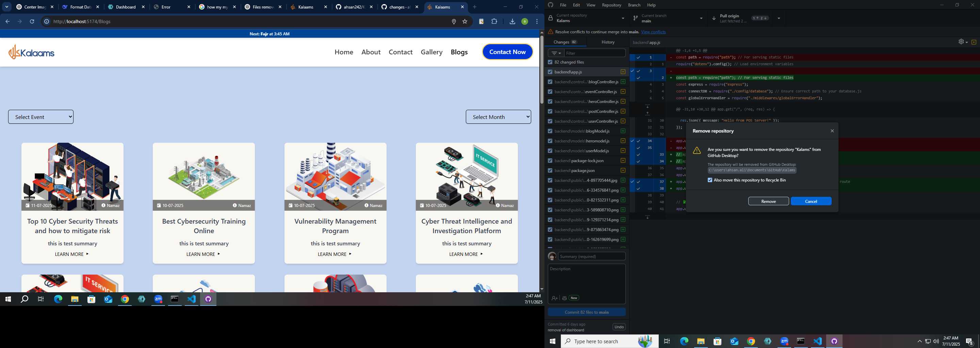Click Cancel in Remove repository dialog
The image size is (980, 348).
point(811,201)
